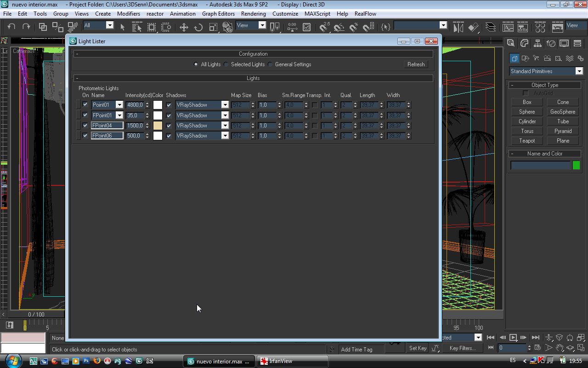Turn off the FPoint04 light On checkbox

pyautogui.click(x=85, y=125)
